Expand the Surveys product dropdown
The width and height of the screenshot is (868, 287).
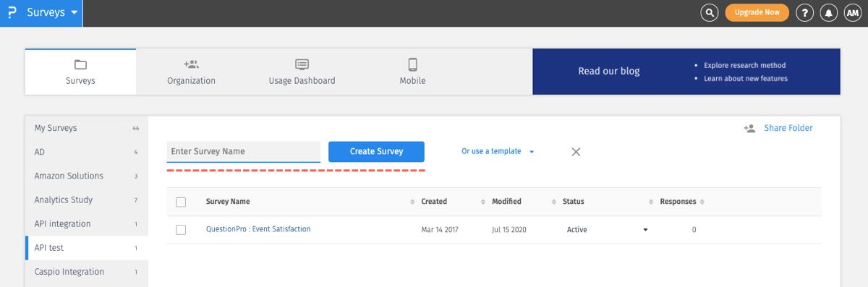75,12
